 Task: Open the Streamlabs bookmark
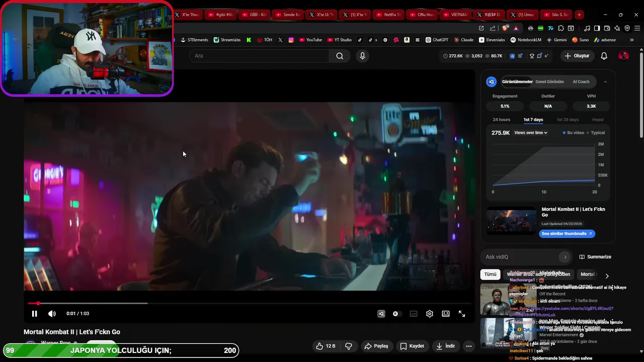tap(227, 40)
